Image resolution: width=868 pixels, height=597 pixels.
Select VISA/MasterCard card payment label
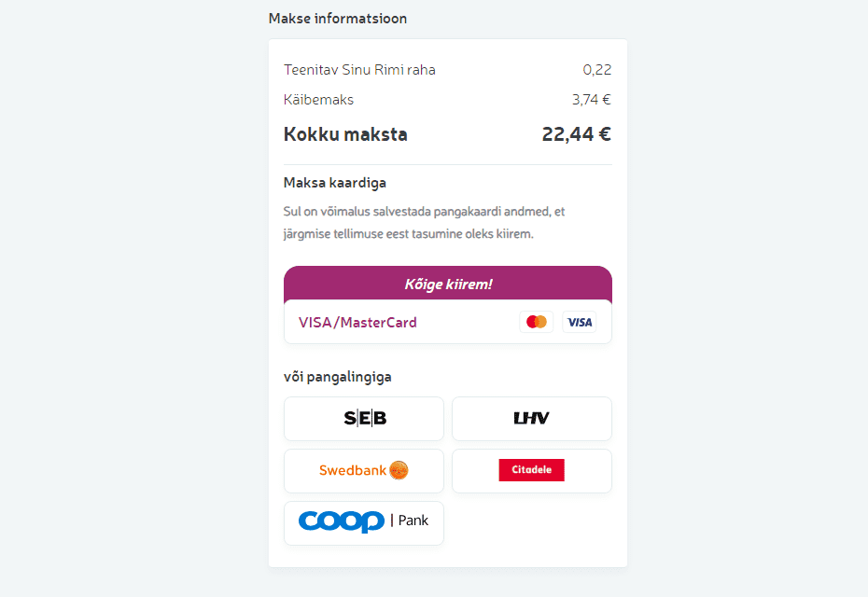point(357,323)
